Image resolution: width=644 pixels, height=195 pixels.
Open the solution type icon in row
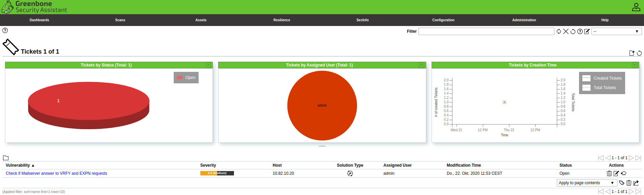[350, 173]
